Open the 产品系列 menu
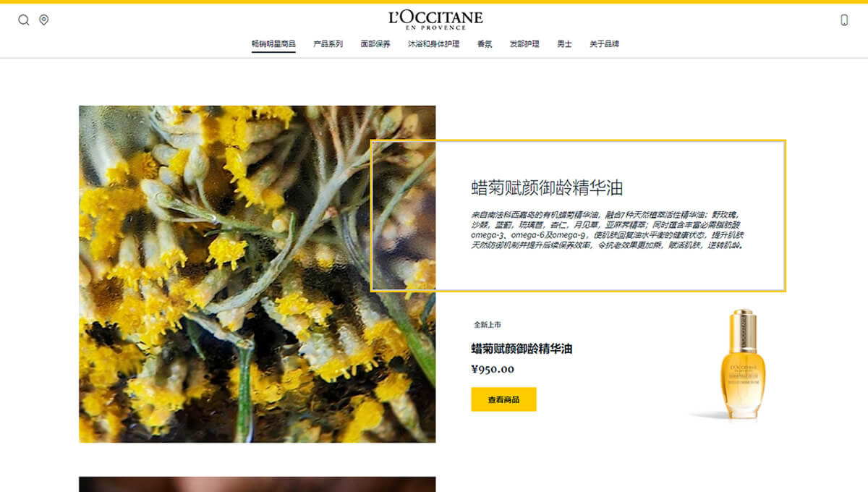868x492 pixels. 328,44
